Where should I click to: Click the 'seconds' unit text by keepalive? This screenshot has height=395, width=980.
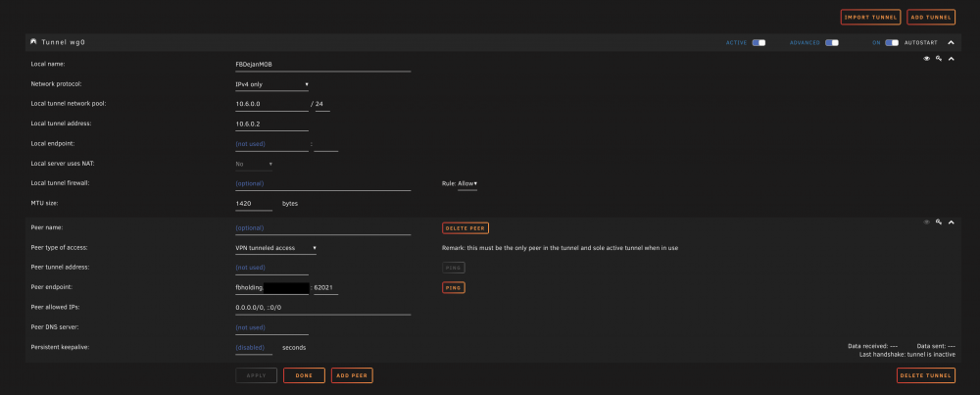pos(294,348)
